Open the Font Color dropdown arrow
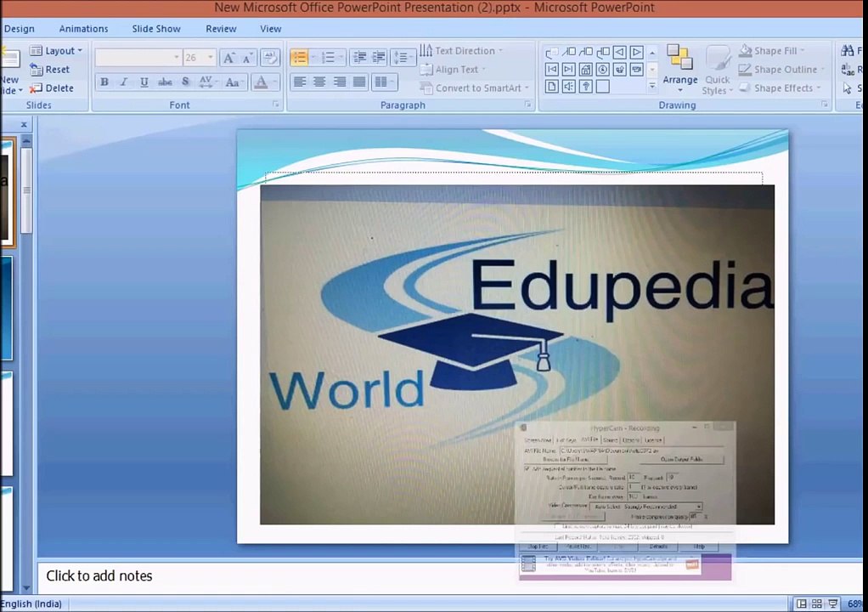This screenshot has height=612, width=868. 274,82
